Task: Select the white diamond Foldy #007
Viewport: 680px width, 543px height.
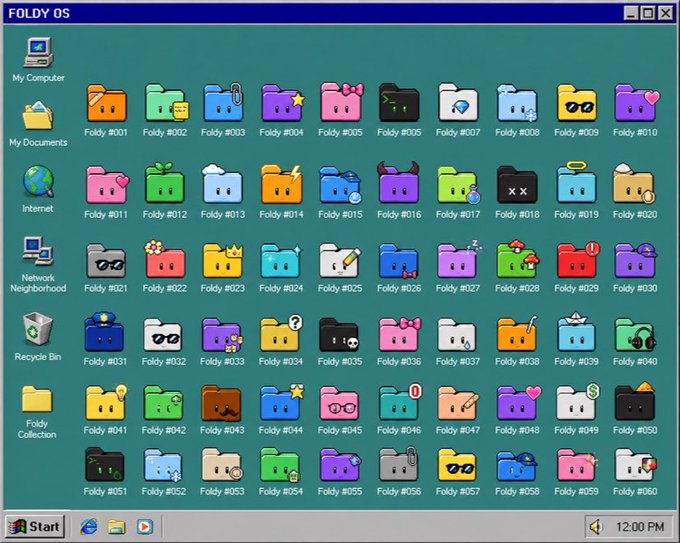Action: click(x=458, y=103)
